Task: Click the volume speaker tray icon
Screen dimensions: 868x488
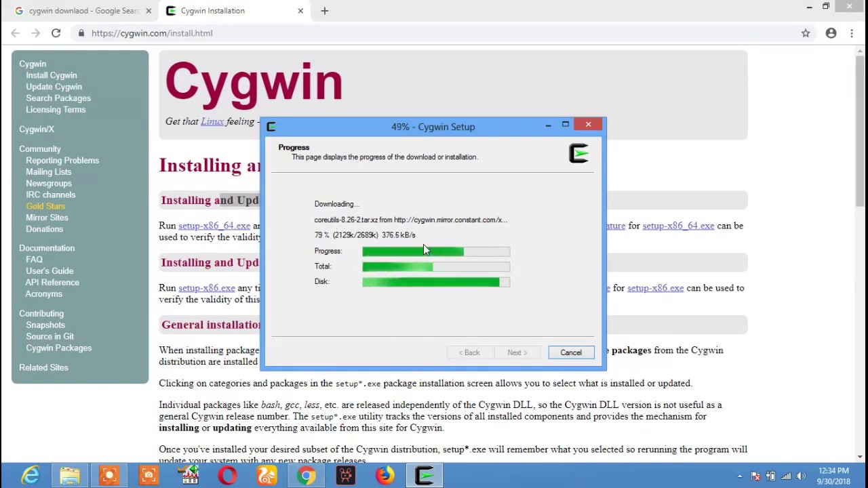Action: [x=802, y=476]
